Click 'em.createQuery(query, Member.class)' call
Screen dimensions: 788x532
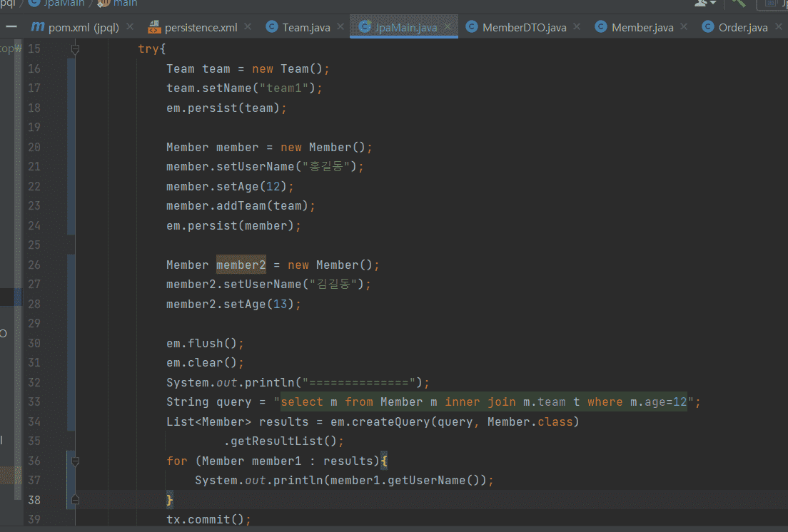[455, 422]
